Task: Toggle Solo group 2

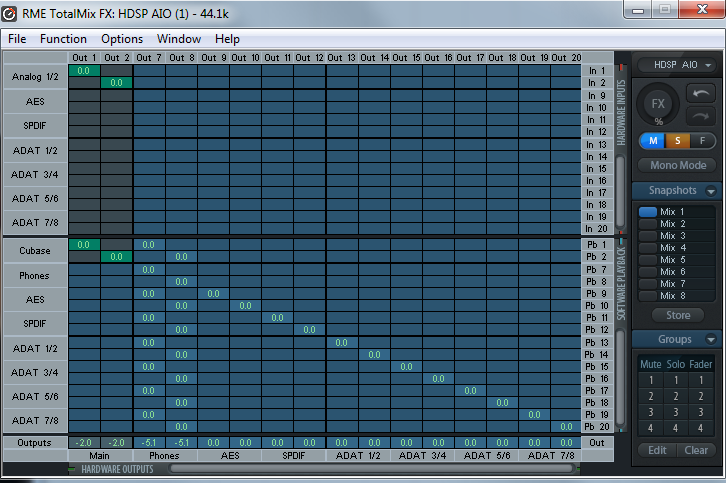Action: click(676, 396)
